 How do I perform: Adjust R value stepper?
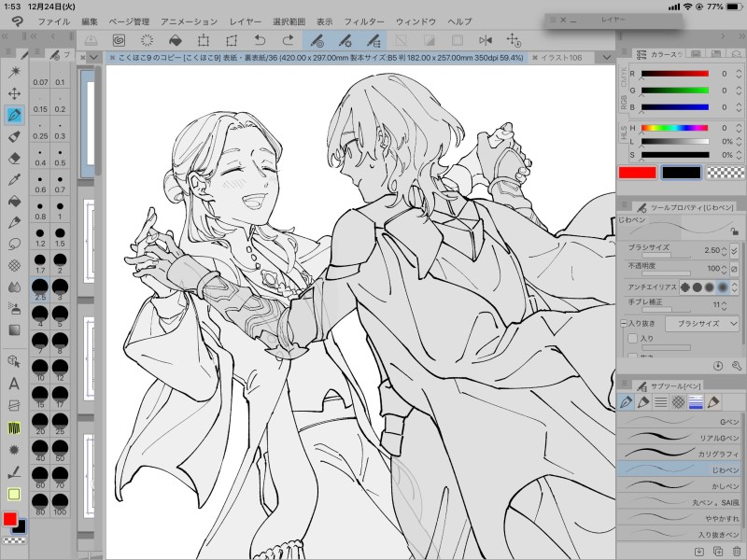(x=739, y=74)
